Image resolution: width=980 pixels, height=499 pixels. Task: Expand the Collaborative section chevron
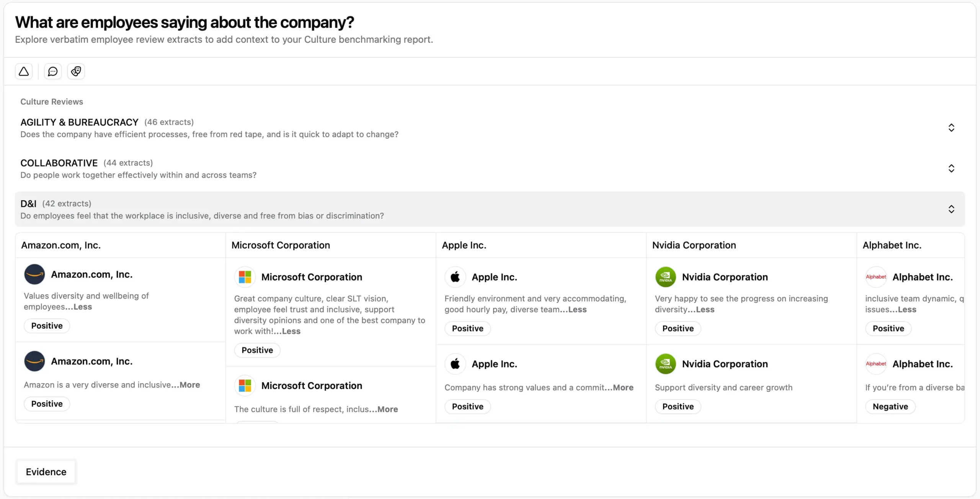tap(951, 169)
